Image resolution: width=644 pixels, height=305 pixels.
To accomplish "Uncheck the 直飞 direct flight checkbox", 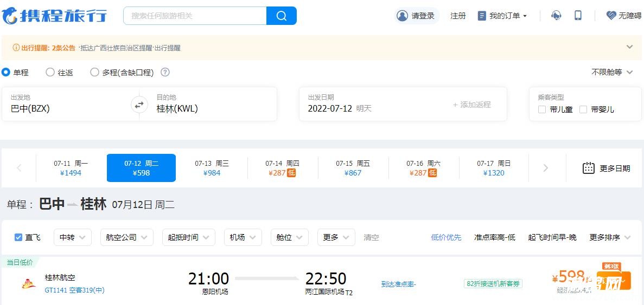I will [x=18, y=237].
